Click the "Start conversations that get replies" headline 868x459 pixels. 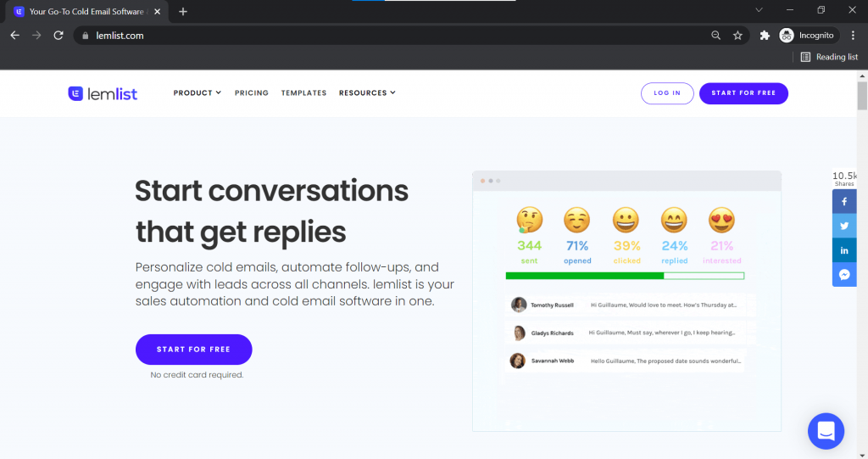[x=272, y=211]
